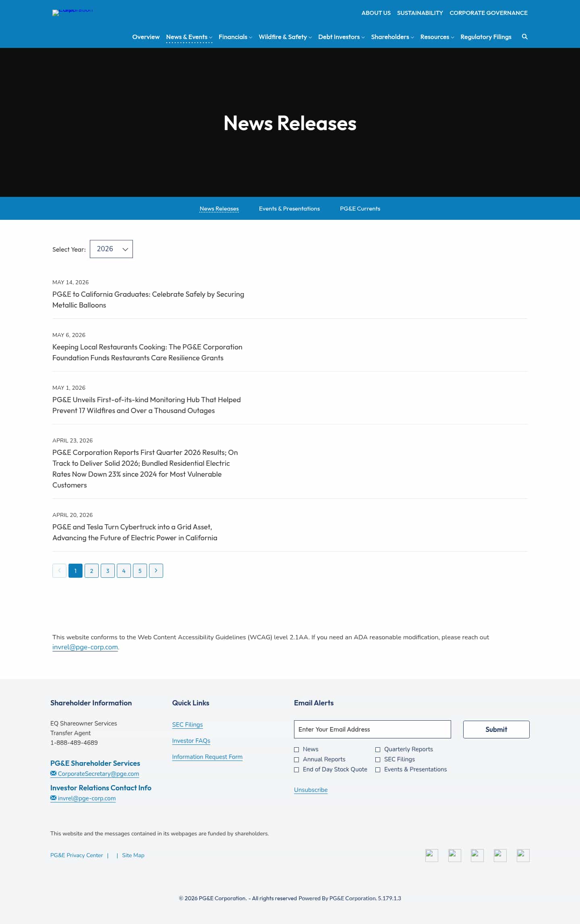This screenshot has width=580, height=924.
Task: Open Corporate Governance top link
Action: (488, 13)
